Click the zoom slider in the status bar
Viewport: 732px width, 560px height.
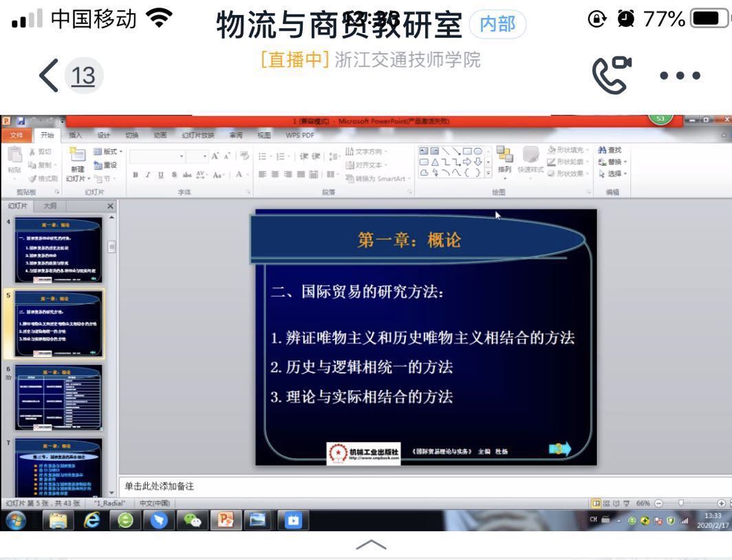coord(681,503)
